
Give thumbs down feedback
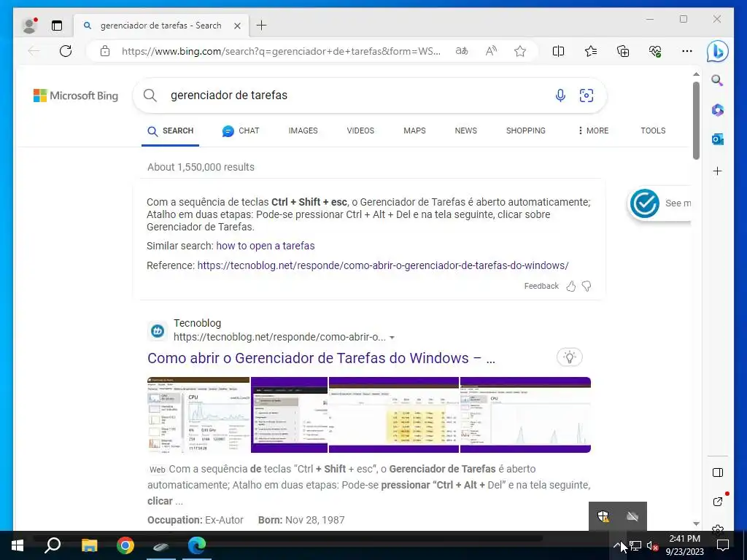pos(587,286)
